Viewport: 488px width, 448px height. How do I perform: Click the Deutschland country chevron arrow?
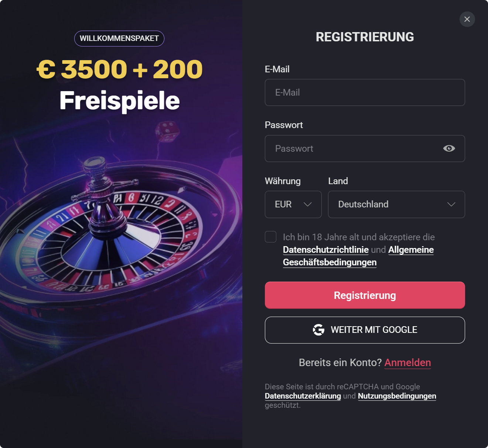click(x=451, y=204)
